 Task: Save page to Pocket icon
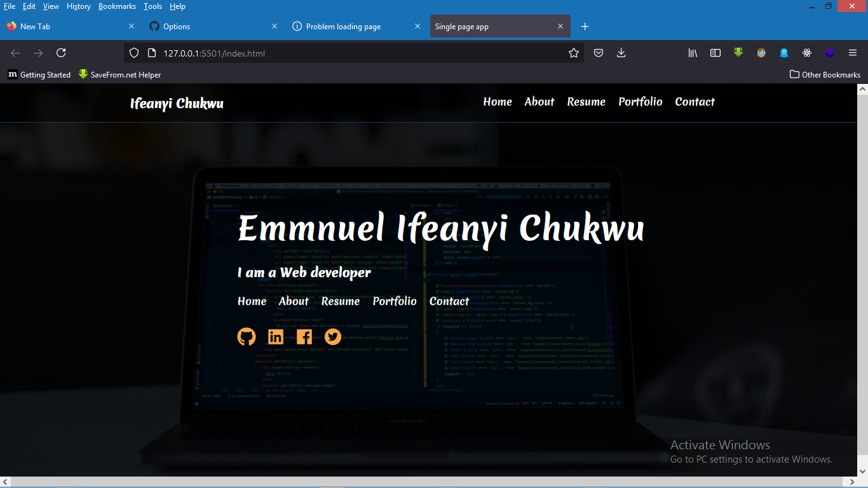click(599, 53)
